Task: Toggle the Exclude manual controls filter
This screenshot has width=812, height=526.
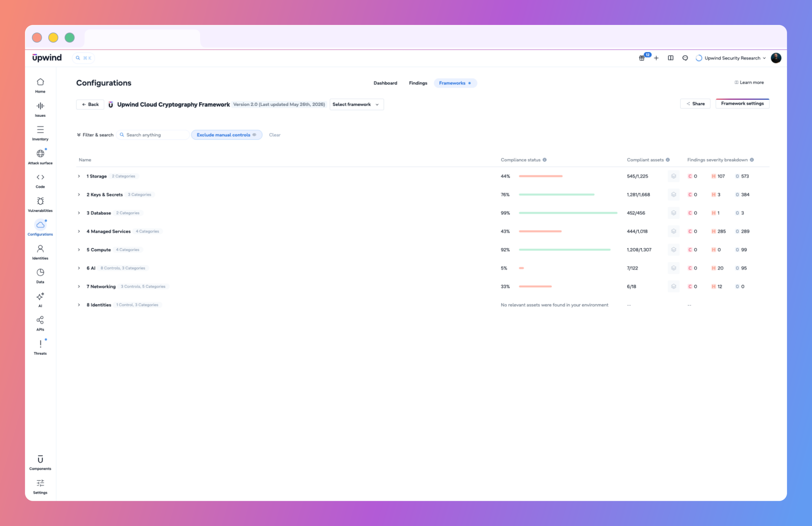Action: (x=226, y=135)
